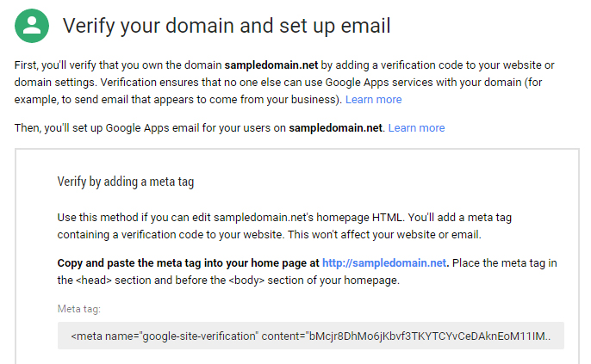
Task: Click bold 'Copy and paste the meta tag' text
Action: pyautogui.click(x=129, y=262)
